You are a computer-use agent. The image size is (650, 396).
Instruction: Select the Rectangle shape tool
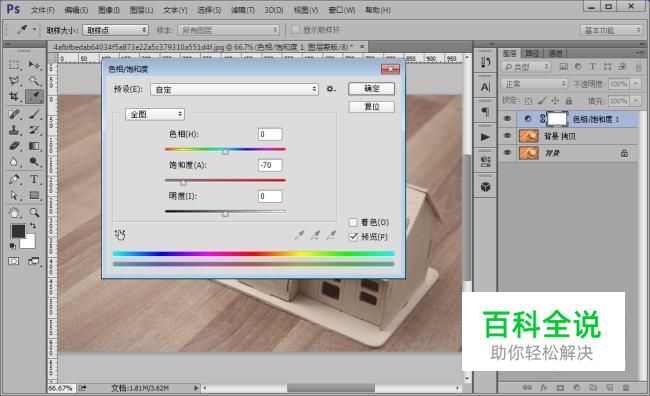pyautogui.click(x=34, y=195)
